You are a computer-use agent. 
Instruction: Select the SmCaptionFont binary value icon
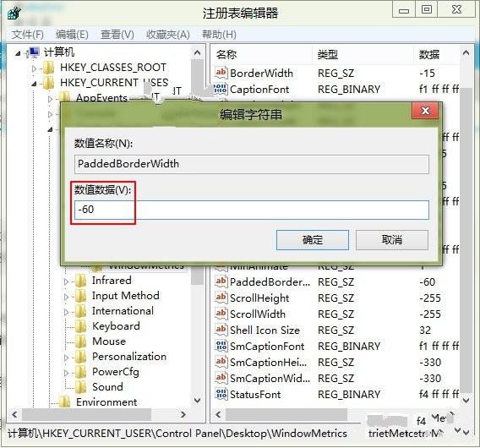(x=221, y=346)
